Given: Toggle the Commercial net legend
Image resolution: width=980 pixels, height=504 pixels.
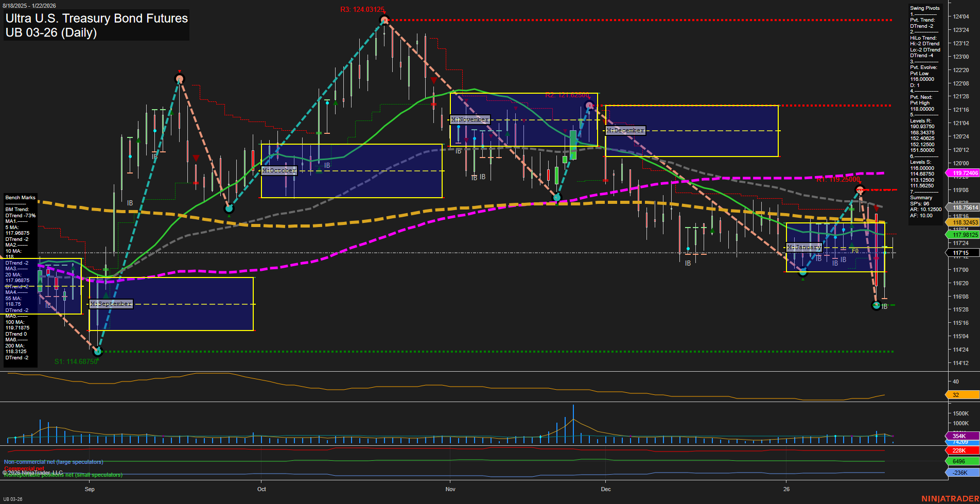Looking at the screenshot, I should click(23, 468).
